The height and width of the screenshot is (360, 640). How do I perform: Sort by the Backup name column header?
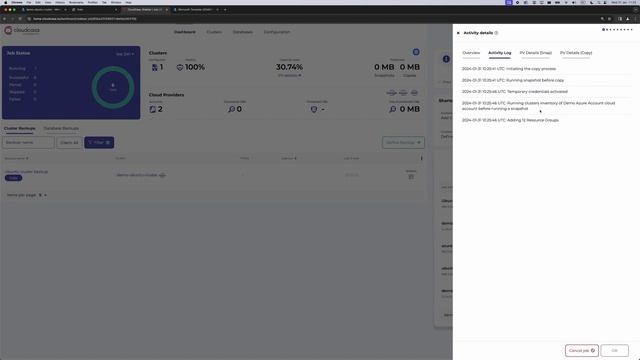[16, 158]
